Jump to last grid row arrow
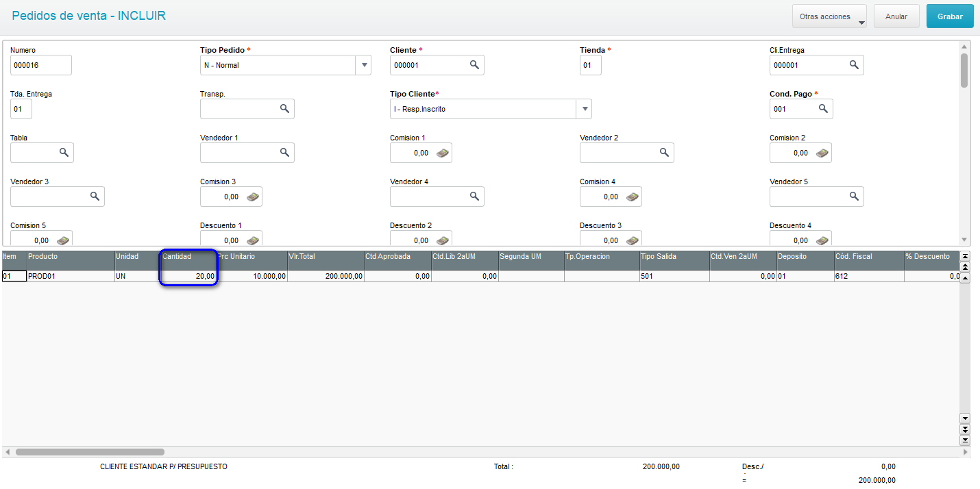 click(965, 440)
